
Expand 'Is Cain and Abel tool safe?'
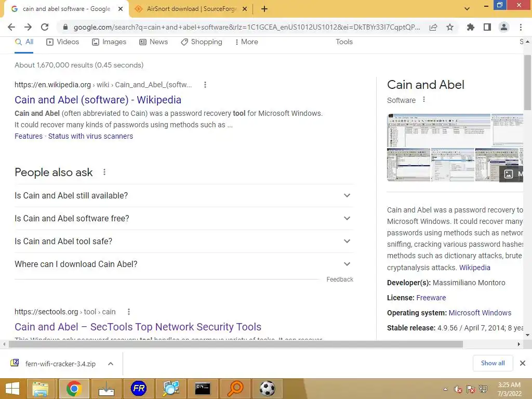point(184,241)
